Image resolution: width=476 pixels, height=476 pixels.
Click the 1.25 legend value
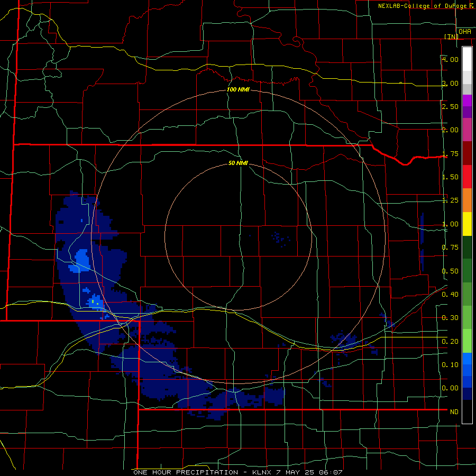[x=450, y=200]
